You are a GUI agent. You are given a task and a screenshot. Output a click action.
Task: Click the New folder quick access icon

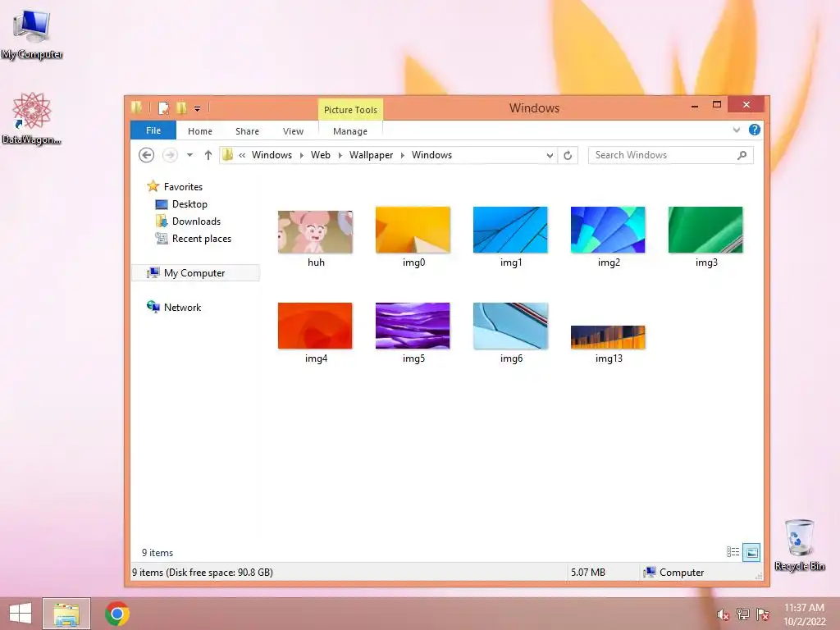pos(181,108)
